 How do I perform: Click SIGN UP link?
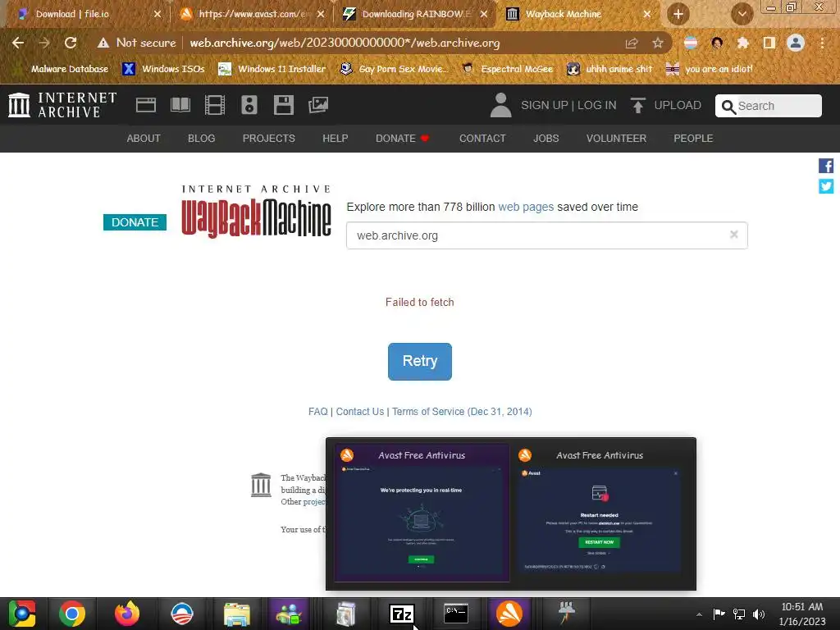coord(545,105)
